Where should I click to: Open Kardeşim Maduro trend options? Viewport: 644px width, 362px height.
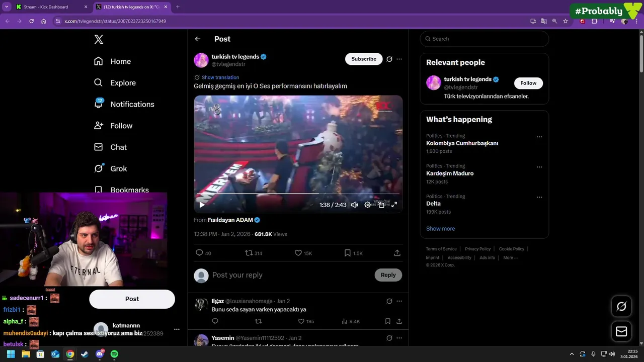point(539,167)
